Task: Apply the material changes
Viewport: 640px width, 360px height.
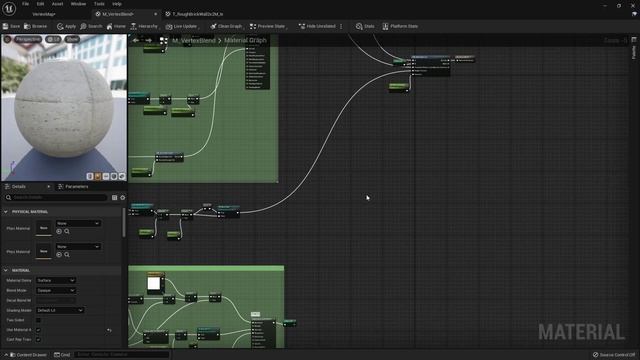Action: (x=66, y=26)
